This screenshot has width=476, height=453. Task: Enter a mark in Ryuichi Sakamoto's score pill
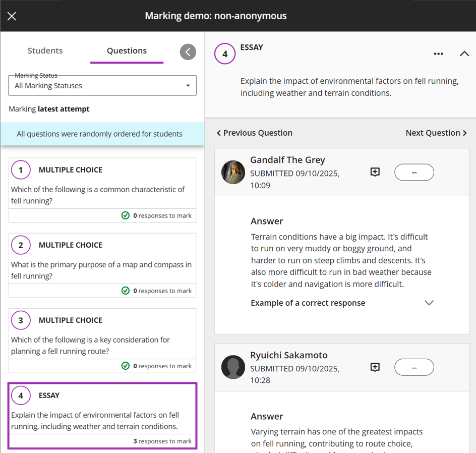(x=413, y=367)
